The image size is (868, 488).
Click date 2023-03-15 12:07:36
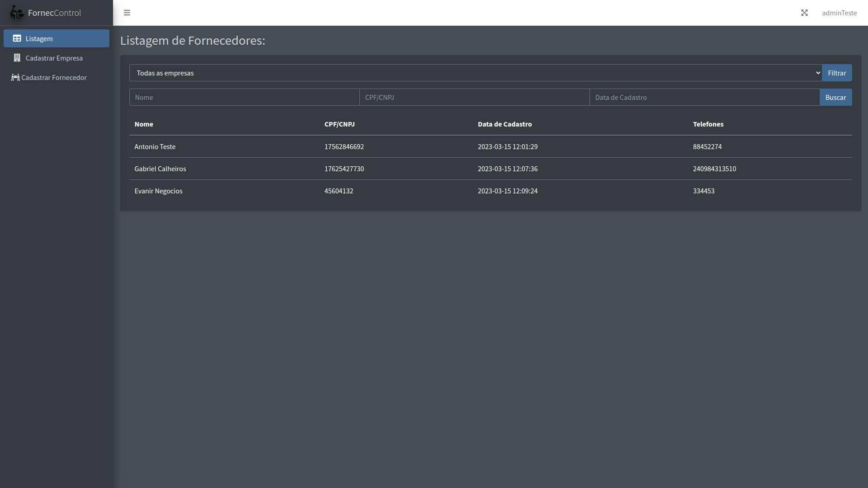[508, 169]
